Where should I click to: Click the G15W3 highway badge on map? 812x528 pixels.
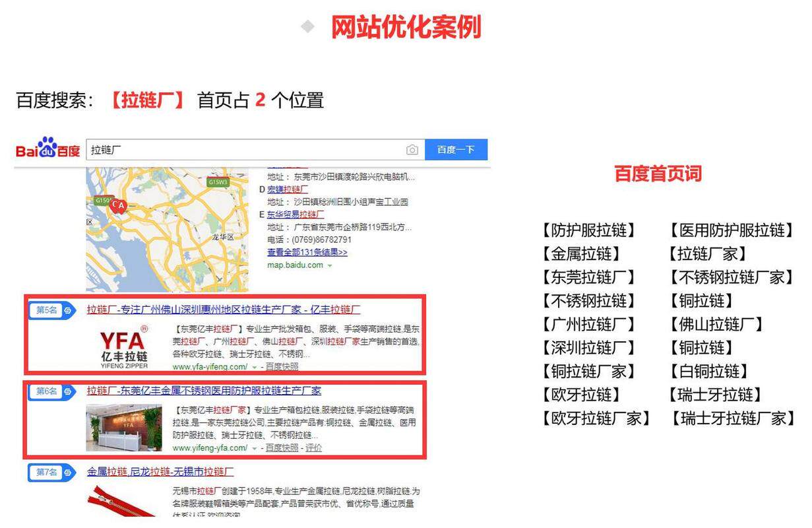point(218,181)
